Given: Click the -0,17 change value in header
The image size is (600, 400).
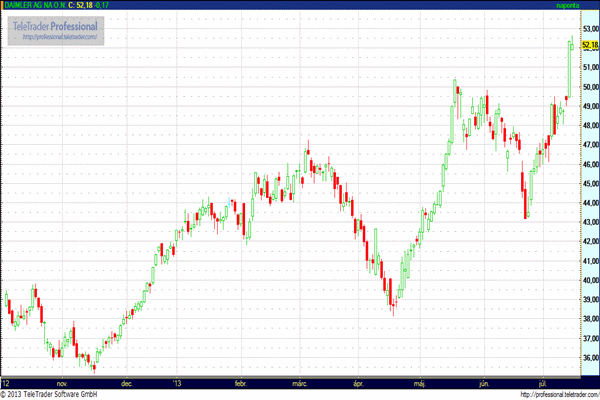Looking at the screenshot, I should [103, 7].
